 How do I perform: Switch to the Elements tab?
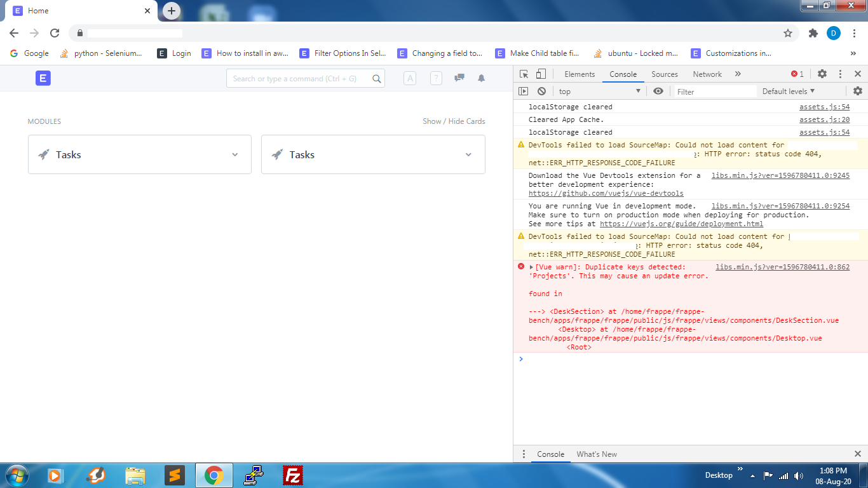coord(580,74)
